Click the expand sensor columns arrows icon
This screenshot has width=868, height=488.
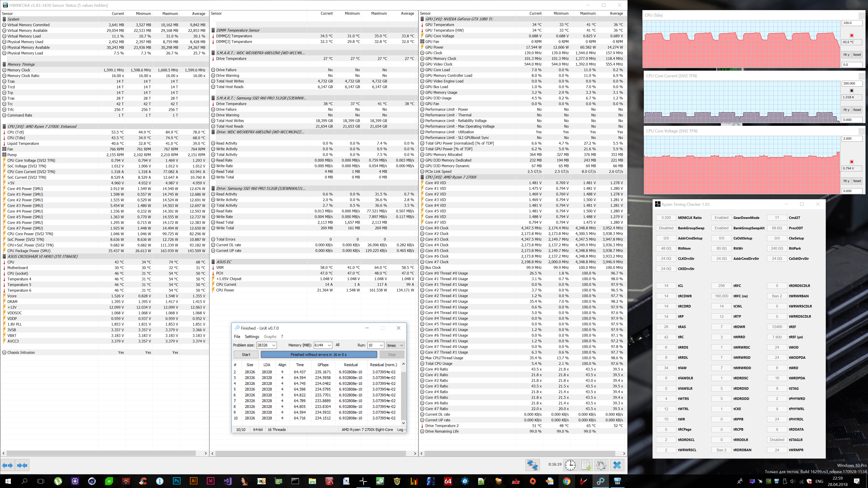point(7,465)
